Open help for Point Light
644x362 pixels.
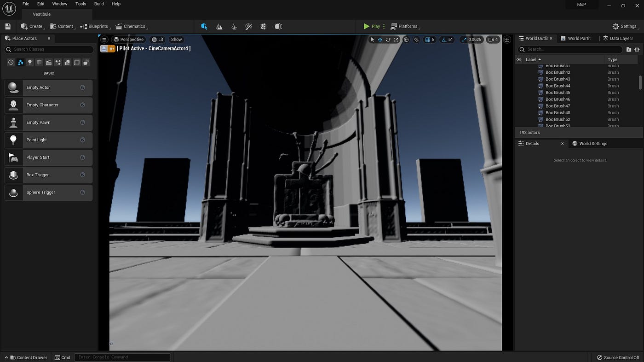click(x=83, y=140)
